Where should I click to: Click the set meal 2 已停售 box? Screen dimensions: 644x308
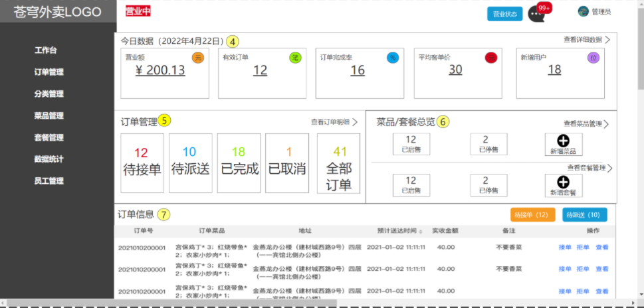(488, 185)
